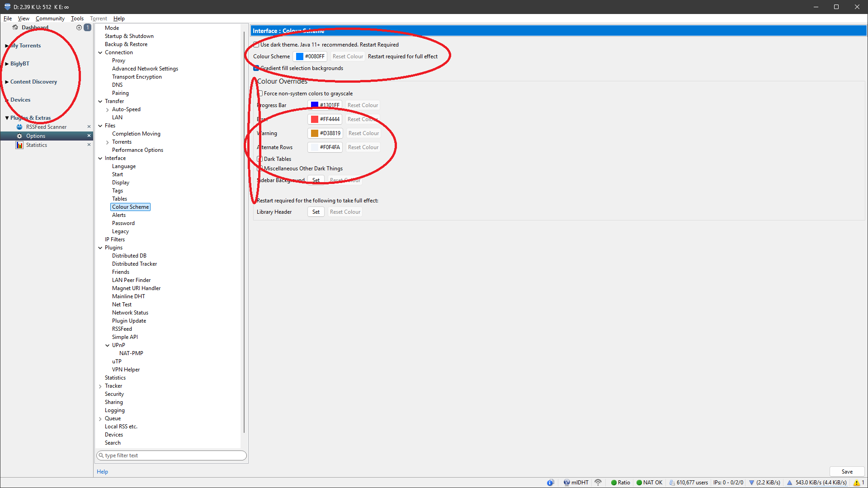868x488 pixels.
Task: Close the Statistics sidebar entry
Action: tap(89, 145)
